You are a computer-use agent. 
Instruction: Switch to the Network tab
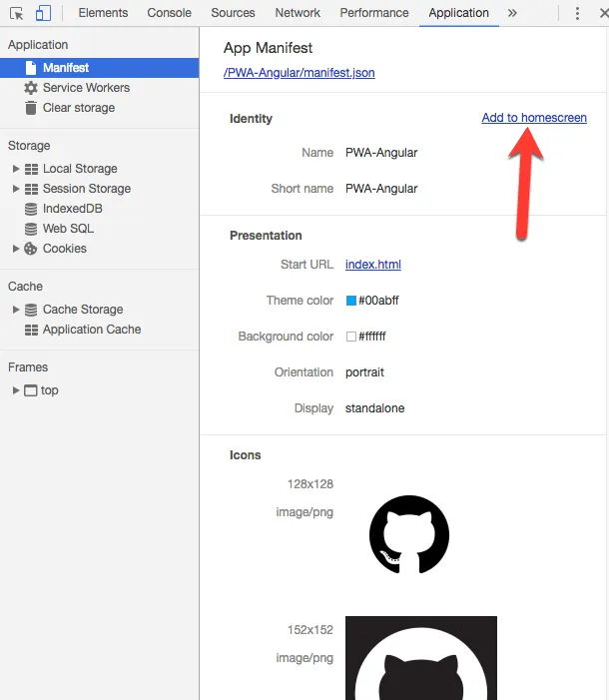298,13
